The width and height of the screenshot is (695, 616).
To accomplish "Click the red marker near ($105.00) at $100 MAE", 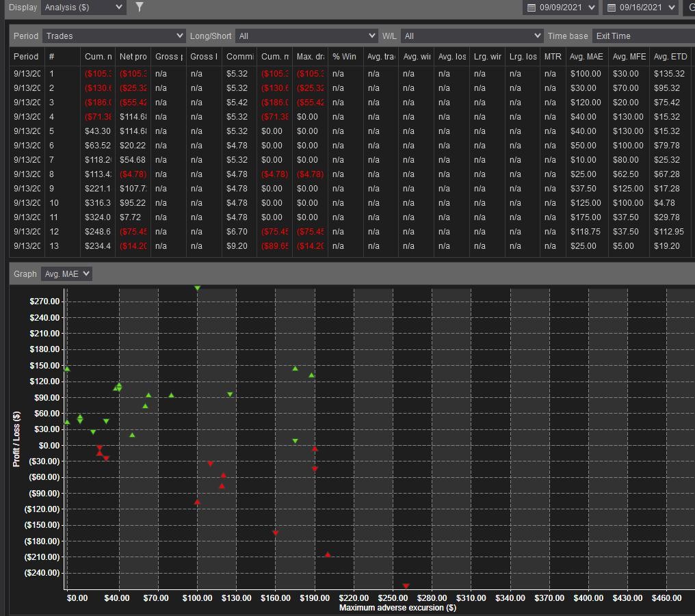I will tap(197, 502).
